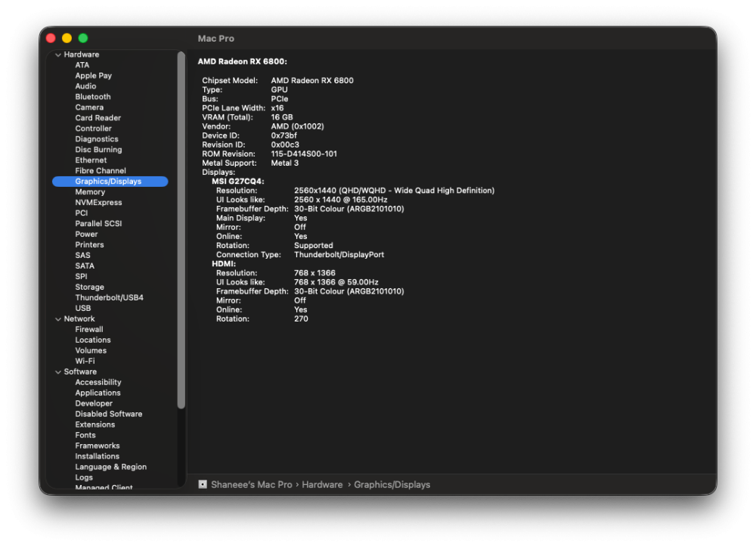Select SAS in the sidebar
This screenshot has height=547, width=756.
coord(82,256)
